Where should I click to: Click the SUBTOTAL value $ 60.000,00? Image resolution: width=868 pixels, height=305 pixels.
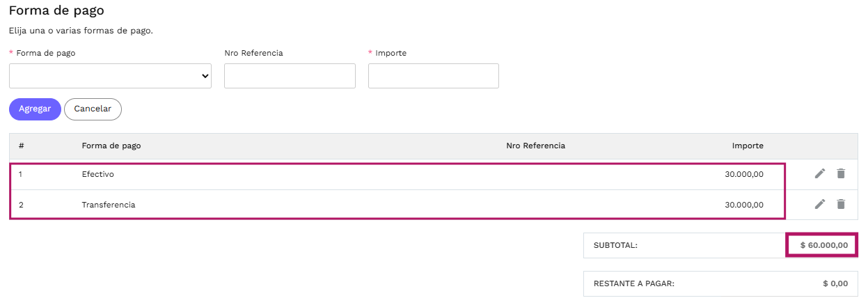[x=824, y=245]
